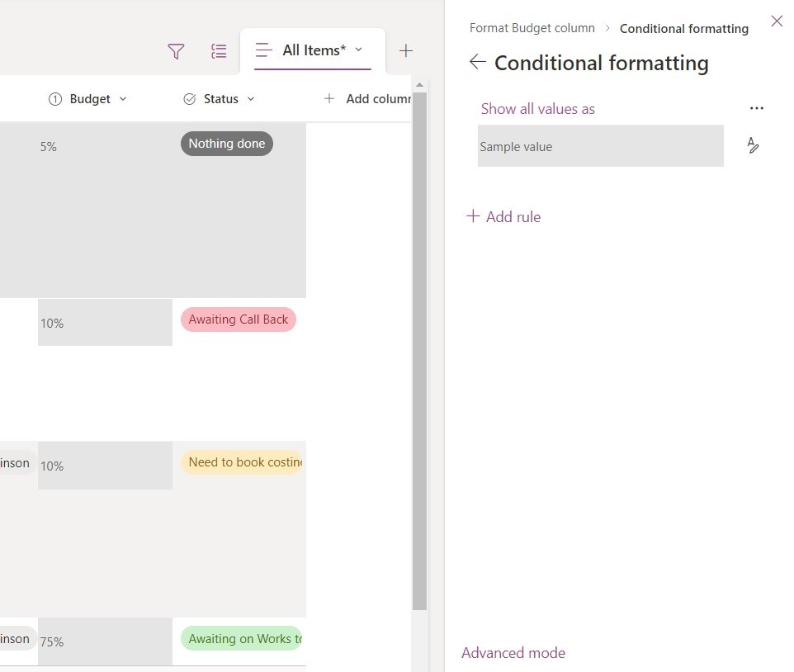Select the Sample value preview box

[601, 146]
